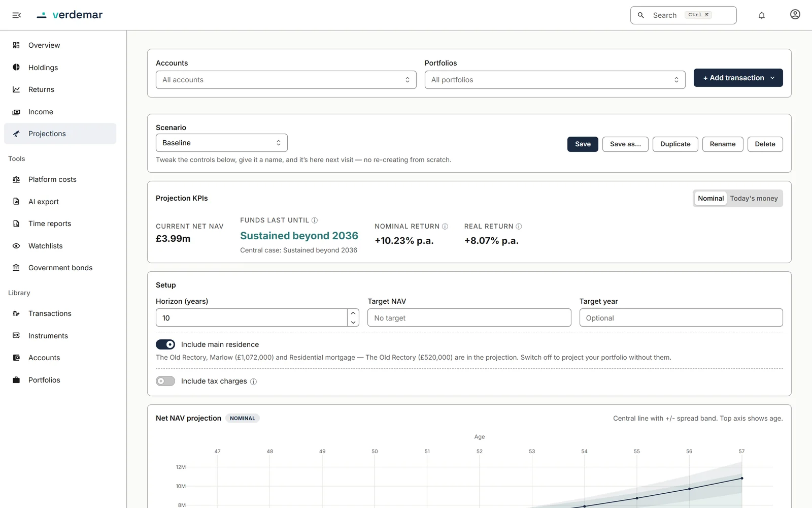Click the chart data point at age 56
The width and height of the screenshot is (812, 508).
tap(689, 489)
